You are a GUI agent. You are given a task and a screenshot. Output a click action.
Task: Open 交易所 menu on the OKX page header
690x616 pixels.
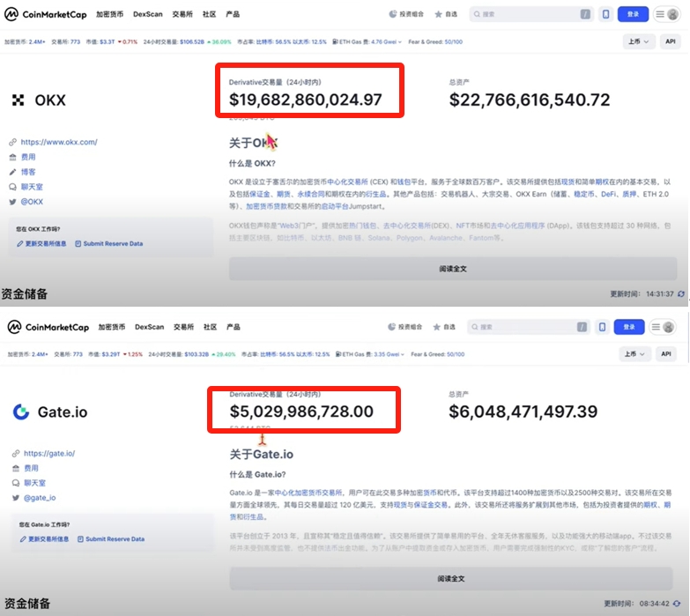coord(182,14)
